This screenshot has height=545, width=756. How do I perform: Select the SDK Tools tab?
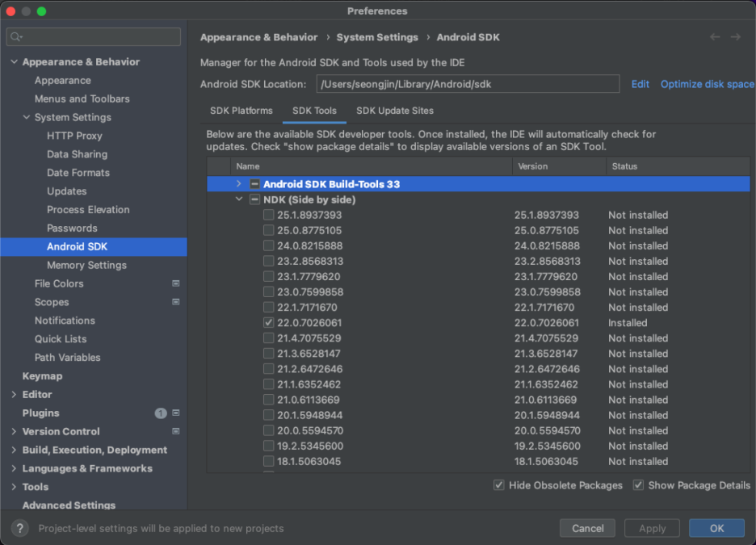(x=314, y=111)
